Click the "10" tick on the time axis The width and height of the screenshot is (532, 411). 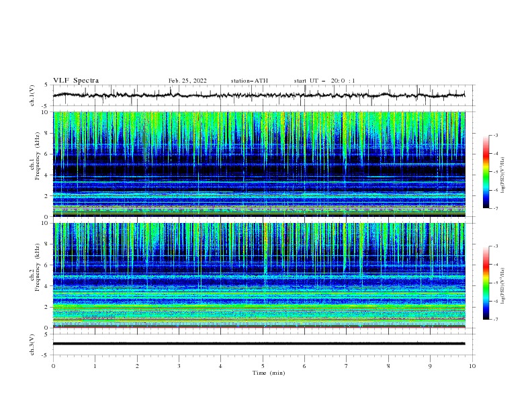click(472, 366)
